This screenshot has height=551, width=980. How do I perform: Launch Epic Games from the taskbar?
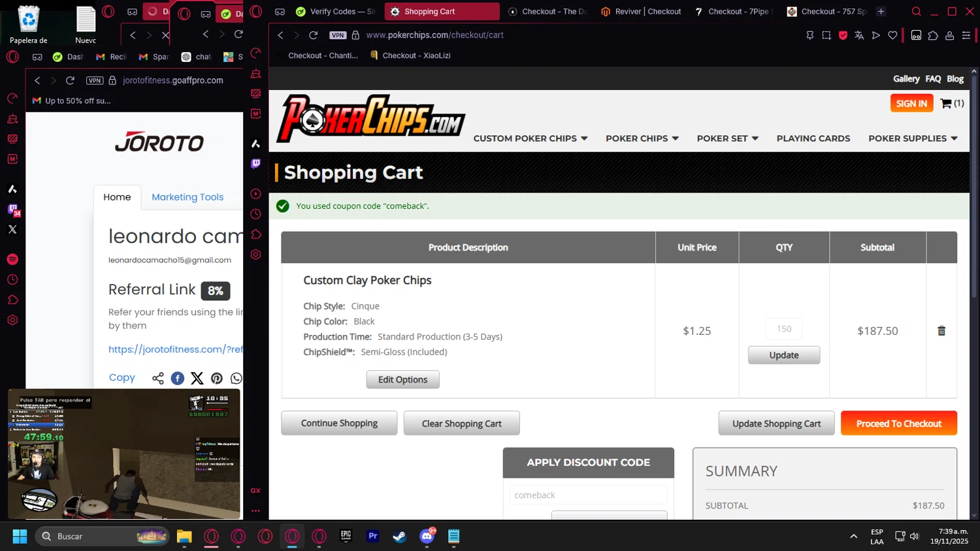tap(346, 537)
